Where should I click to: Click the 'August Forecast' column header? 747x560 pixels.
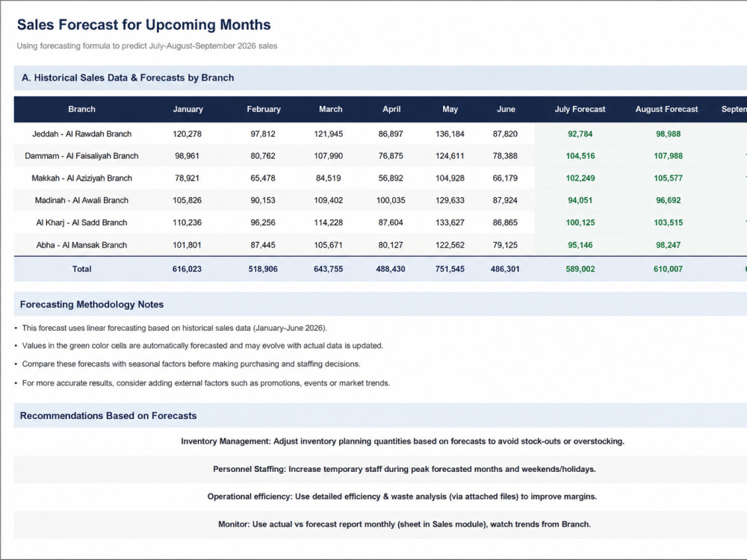click(666, 109)
